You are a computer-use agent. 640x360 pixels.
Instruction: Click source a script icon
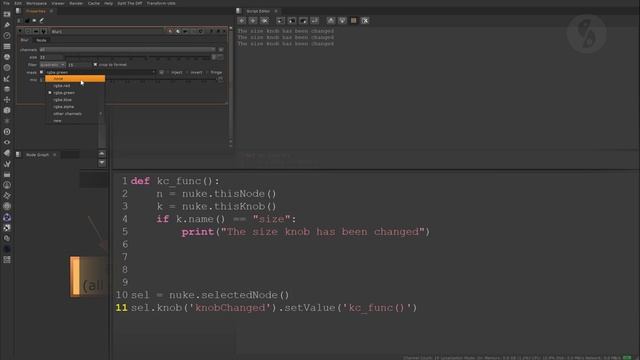click(280, 20)
